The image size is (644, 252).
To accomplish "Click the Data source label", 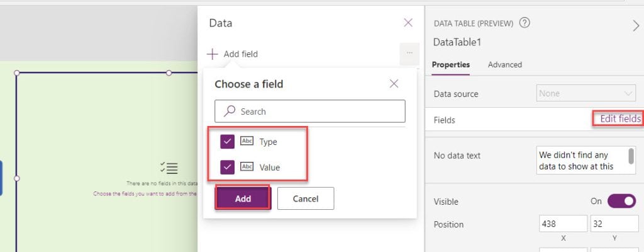I will coord(456,94).
